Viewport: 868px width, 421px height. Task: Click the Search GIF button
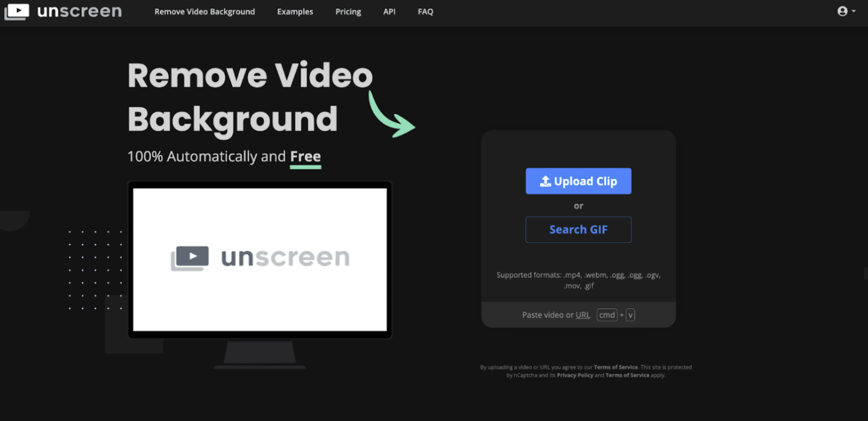pos(578,229)
